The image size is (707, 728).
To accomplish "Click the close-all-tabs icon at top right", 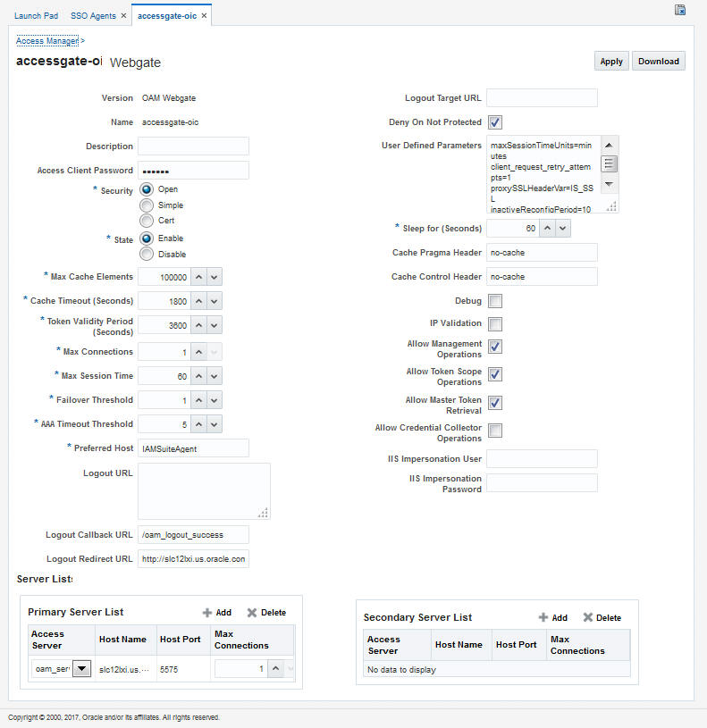I will pyautogui.click(x=679, y=10).
